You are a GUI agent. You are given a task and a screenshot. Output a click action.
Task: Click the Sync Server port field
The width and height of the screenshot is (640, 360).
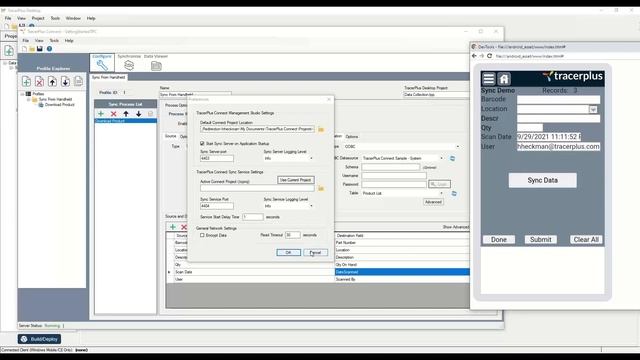[x=217, y=158]
